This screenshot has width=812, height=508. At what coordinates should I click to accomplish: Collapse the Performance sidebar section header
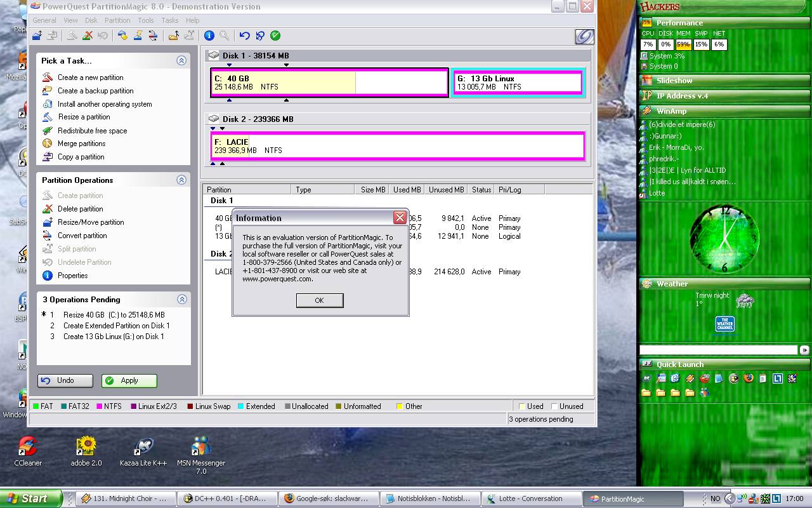coord(724,23)
